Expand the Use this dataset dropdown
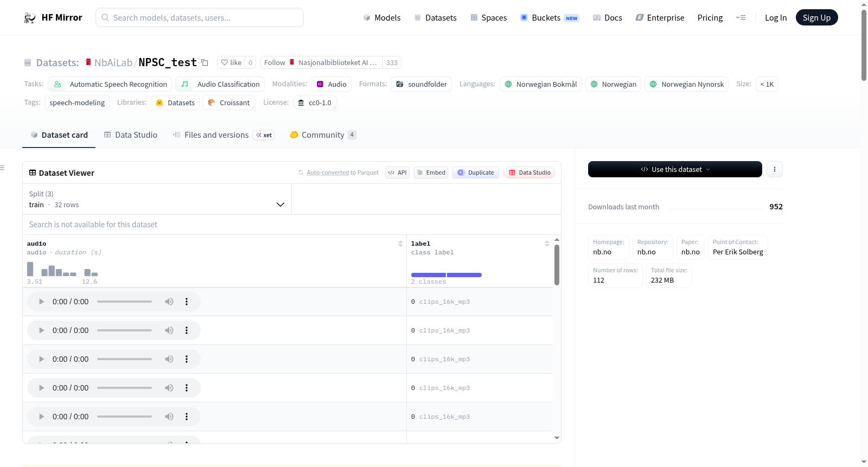Image resolution: width=868 pixels, height=467 pixels. (x=675, y=169)
